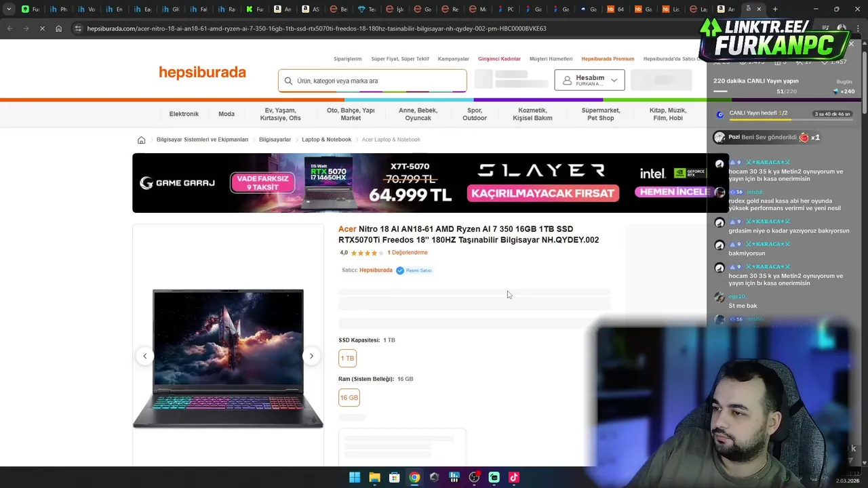Open Kozmetik, Kişisel Bakım category

click(x=532, y=114)
